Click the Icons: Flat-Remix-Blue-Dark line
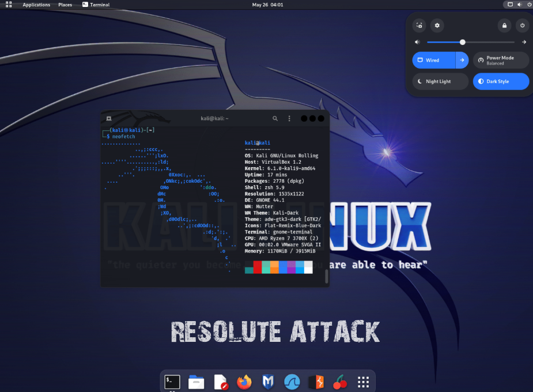The height and width of the screenshot is (392, 533). point(283,225)
